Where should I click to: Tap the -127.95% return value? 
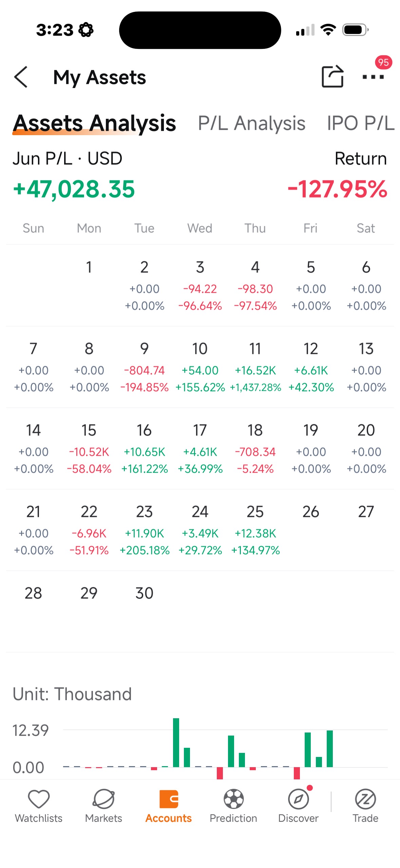click(337, 189)
